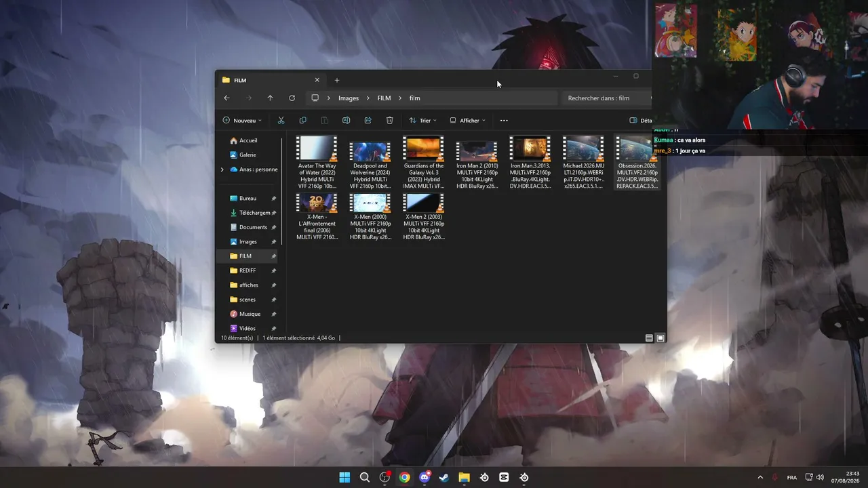
Task: Add a new File Explorer tab
Action: point(336,80)
